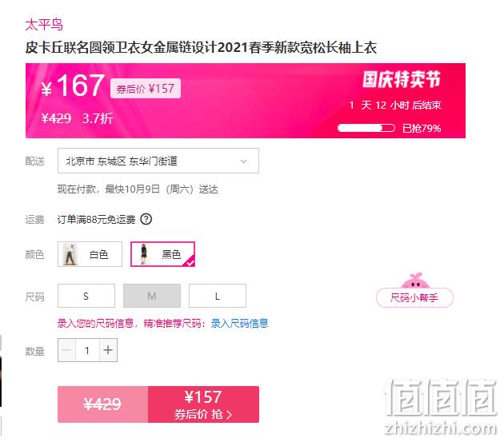This screenshot has height=442, width=504.
Task: Click the checkmark on the 黑色 option
Action: pyautogui.click(x=190, y=263)
